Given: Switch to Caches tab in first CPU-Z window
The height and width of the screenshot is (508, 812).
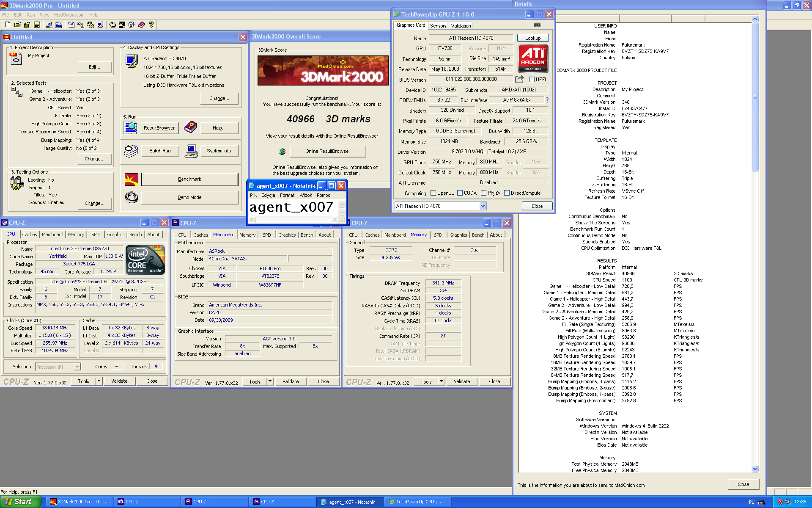Looking at the screenshot, I should (x=29, y=235).
